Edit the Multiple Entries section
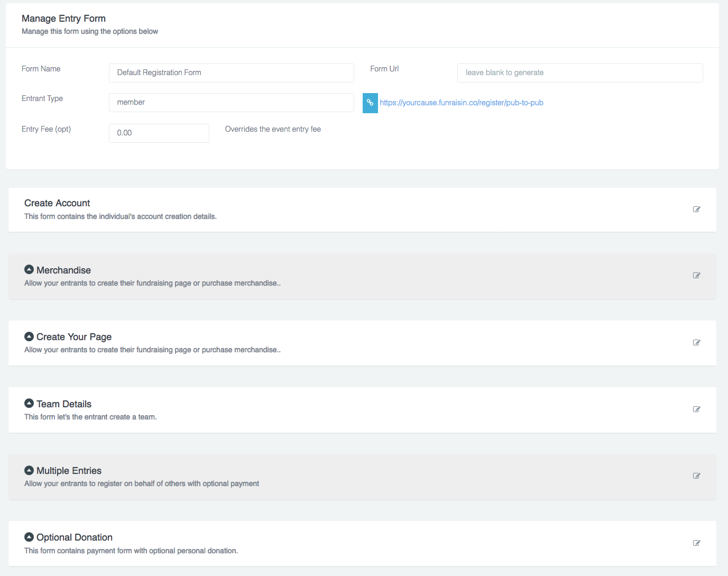The image size is (728, 576). pos(696,476)
